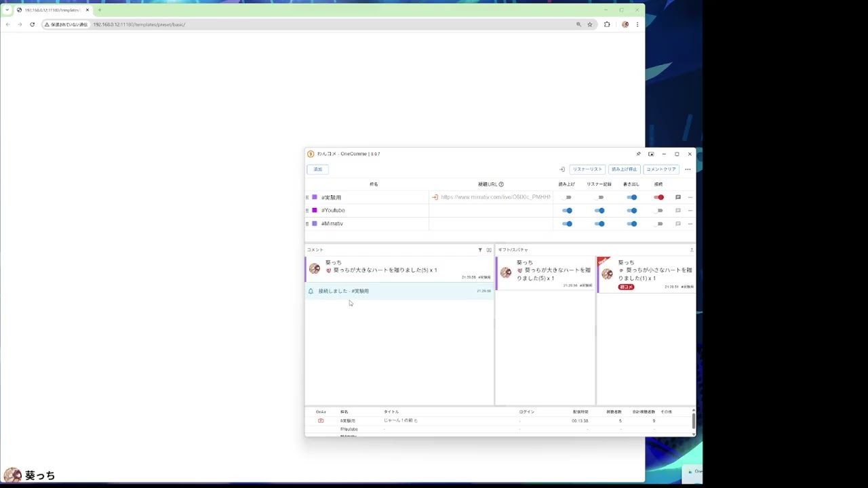Open the more options menu for #実験用
This screenshot has height=488, width=868.
coord(690,197)
